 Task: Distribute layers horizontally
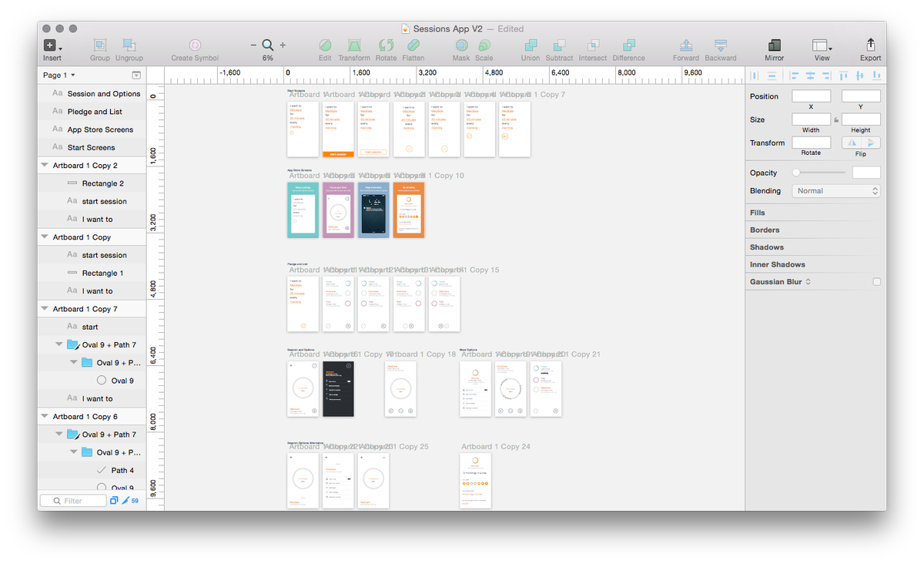754,76
